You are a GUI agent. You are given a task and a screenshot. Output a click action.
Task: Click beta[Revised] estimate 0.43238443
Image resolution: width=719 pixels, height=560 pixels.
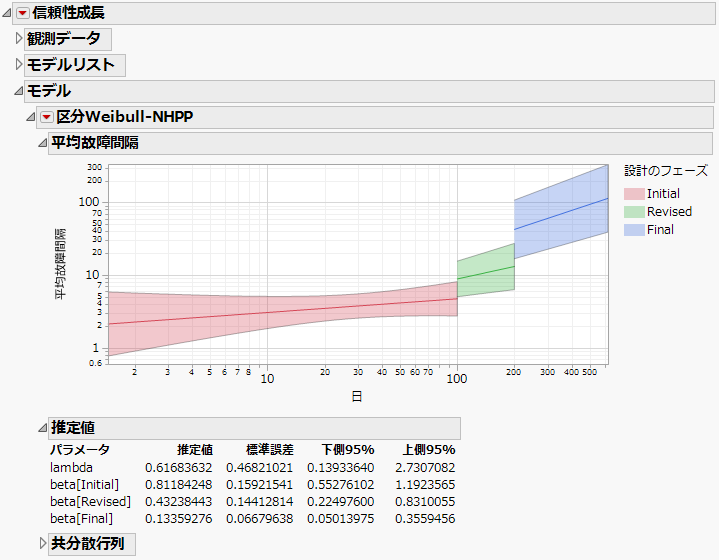point(179,501)
